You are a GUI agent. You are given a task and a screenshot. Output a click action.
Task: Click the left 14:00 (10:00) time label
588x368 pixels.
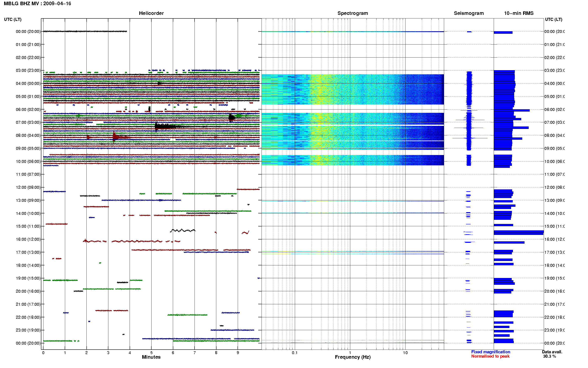[x=28, y=213]
